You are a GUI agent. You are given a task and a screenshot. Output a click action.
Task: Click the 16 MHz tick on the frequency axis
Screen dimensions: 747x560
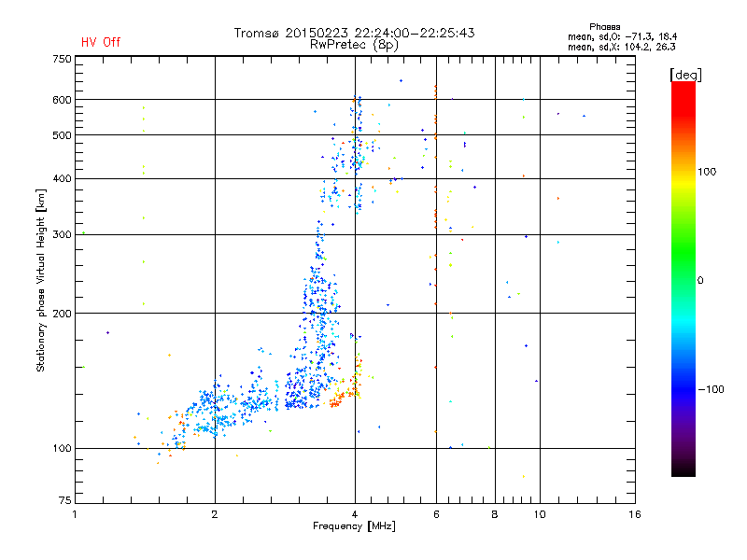(634, 514)
